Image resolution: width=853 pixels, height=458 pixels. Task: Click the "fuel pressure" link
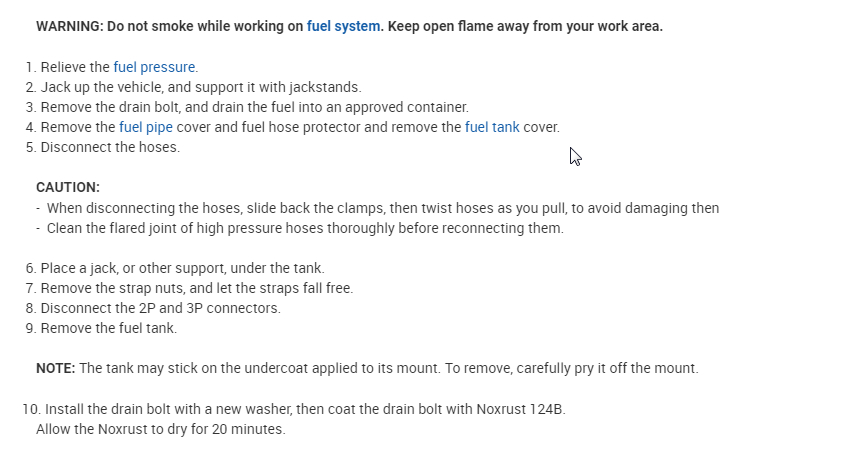[154, 67]
